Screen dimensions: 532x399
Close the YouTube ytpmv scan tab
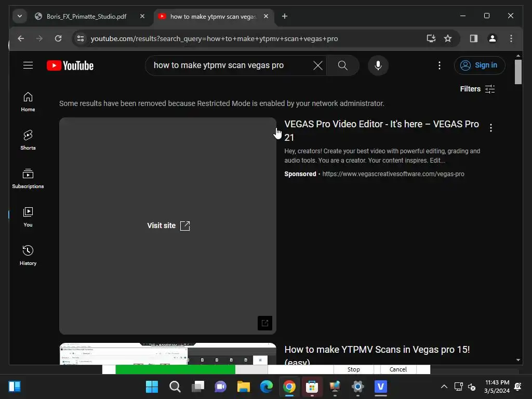(x=266, y=16)
